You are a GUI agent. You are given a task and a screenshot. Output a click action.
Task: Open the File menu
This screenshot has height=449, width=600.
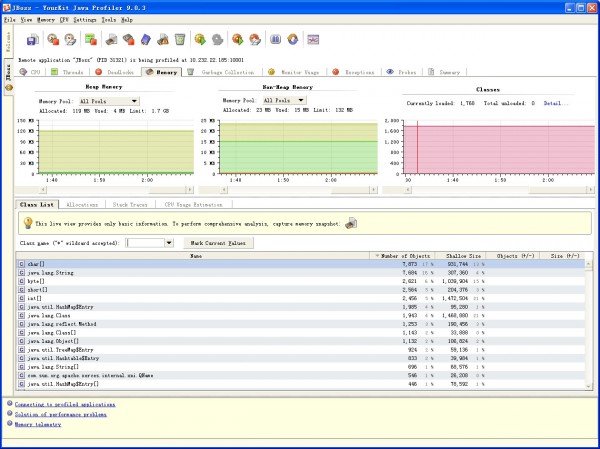click(10, 20)
